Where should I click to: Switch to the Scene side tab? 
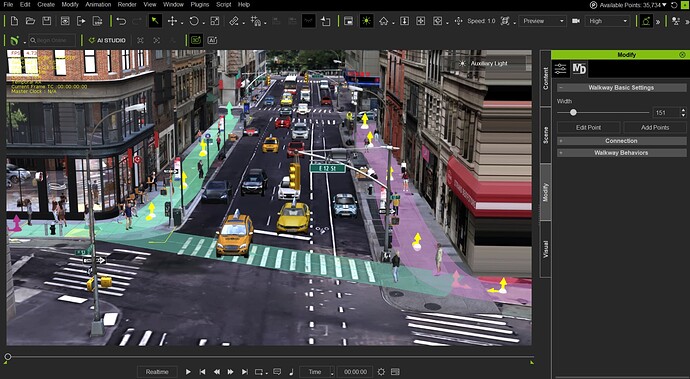tap(546, 135)
